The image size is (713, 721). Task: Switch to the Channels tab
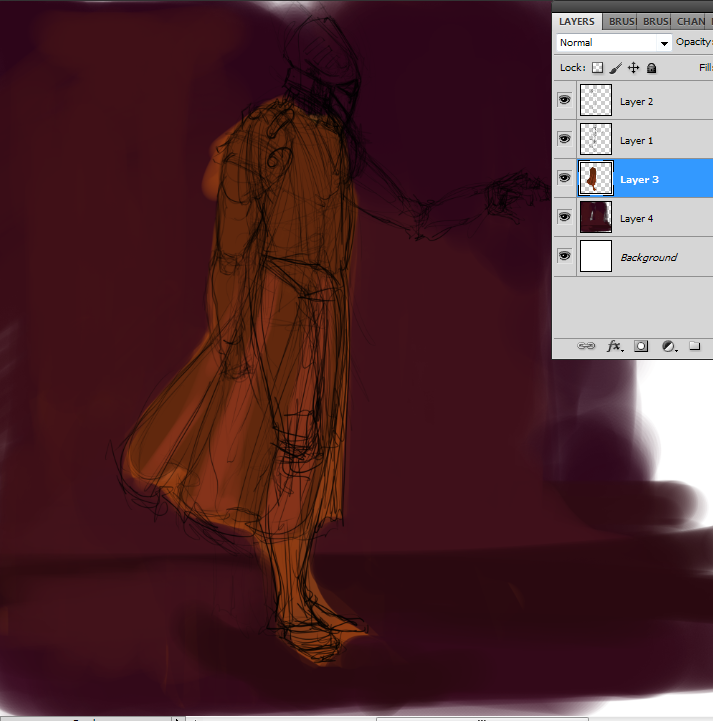tap(690, 22)
